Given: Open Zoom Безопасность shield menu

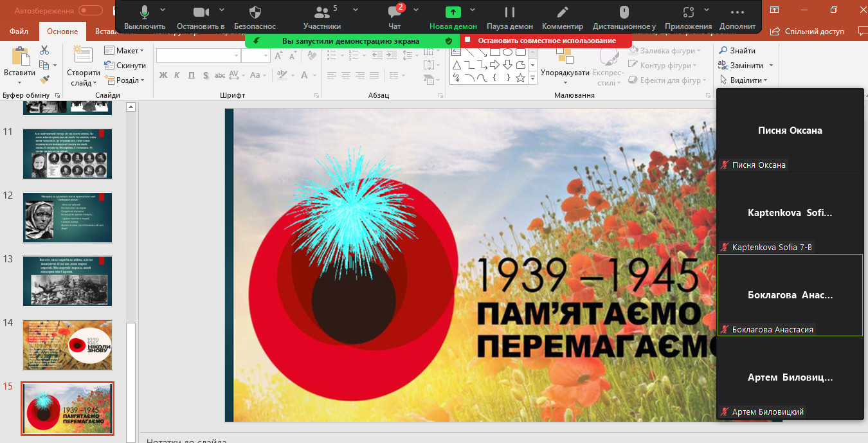Looking at the screenshot, I should coord(255,17).
